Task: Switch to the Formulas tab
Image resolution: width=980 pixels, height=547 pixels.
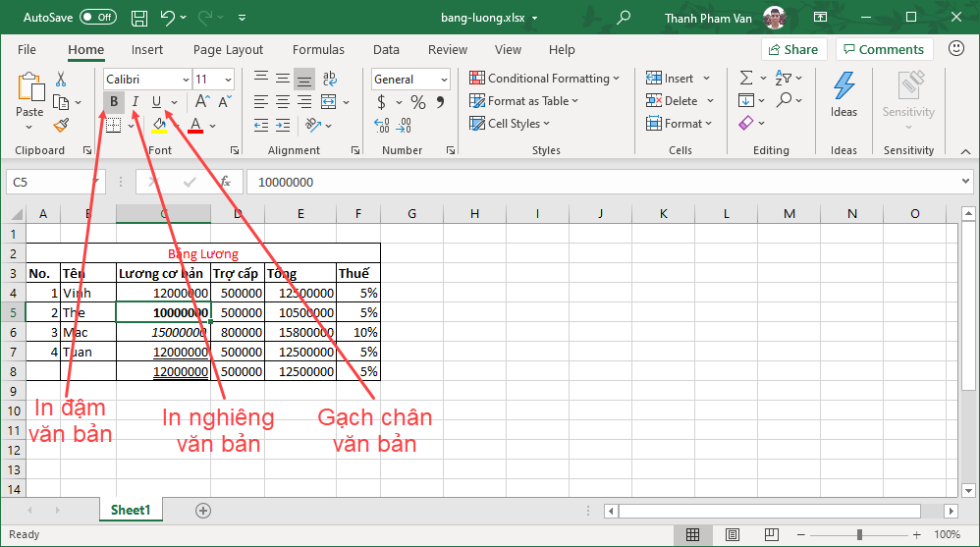Action: (318, 49)
